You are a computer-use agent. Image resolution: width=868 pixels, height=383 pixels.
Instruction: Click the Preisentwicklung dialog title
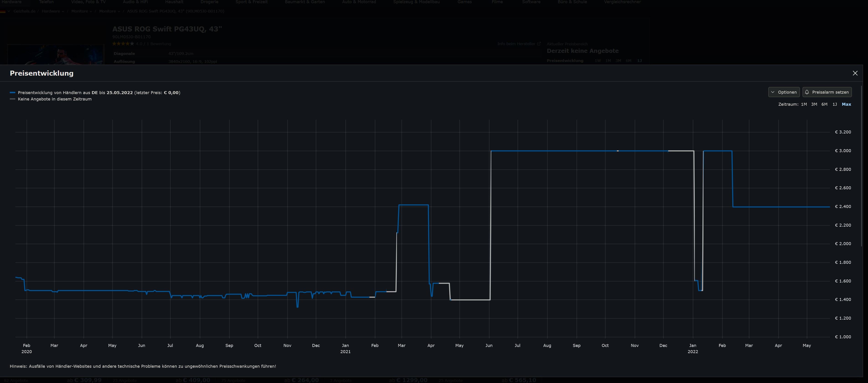41,73
